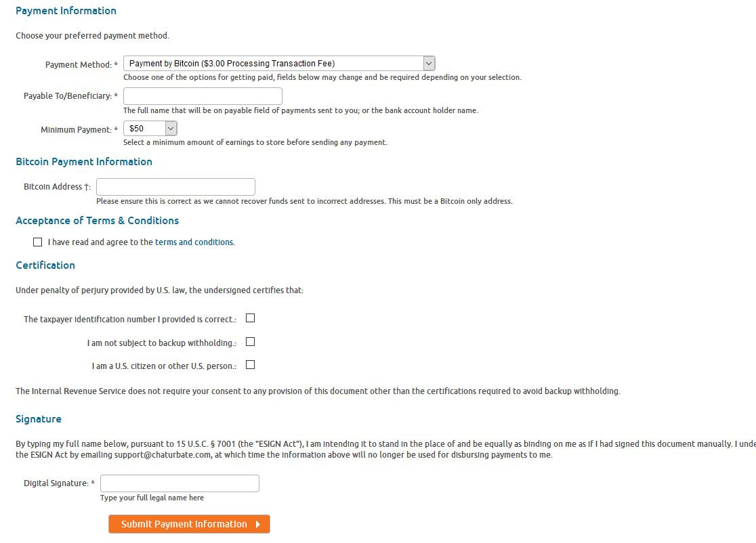The width and height of the screenshot is (756, 543).
Task: Tick taxpayer identification number correct checkbox
Action: 251,318
